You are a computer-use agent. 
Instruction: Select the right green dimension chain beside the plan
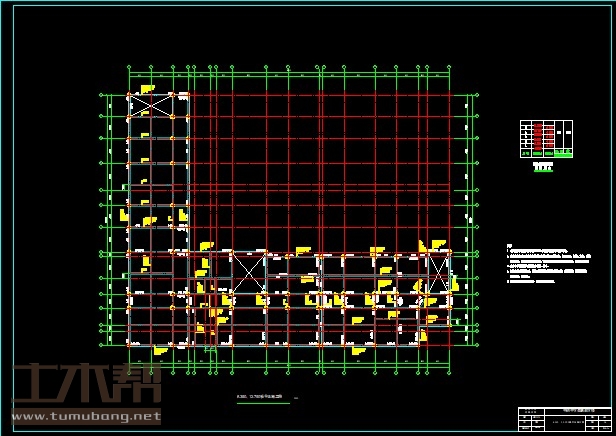(472, 220)
